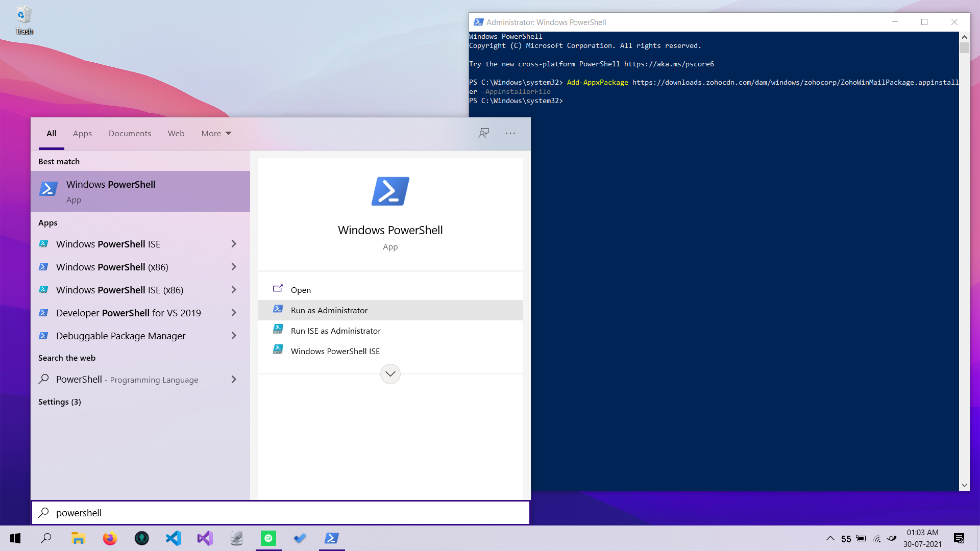Viewport: 980px width, 551px height.
Task: Click the Visual Studio Code icon in taskbar
Action: tap(174, 538)
